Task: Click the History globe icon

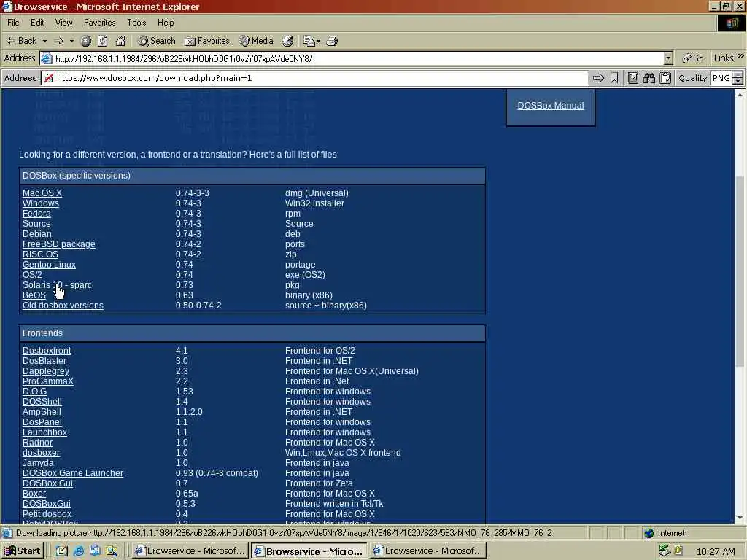Action: coord(287,41)
